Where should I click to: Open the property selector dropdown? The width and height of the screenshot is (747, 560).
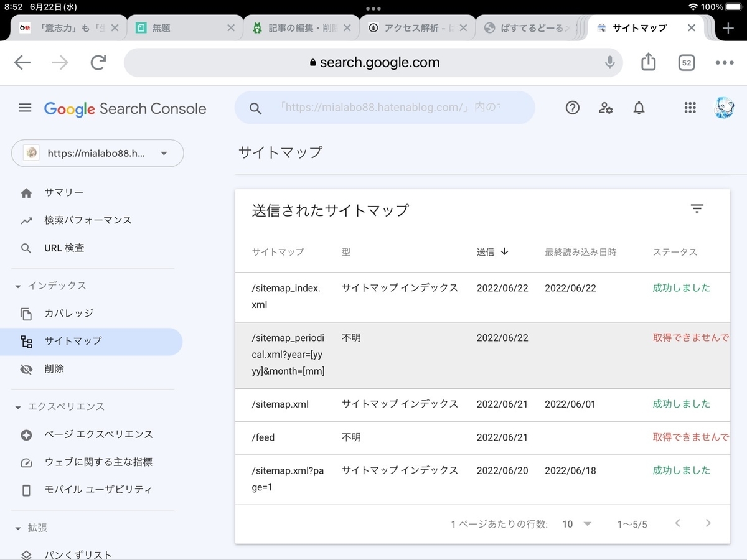[98, 153]
